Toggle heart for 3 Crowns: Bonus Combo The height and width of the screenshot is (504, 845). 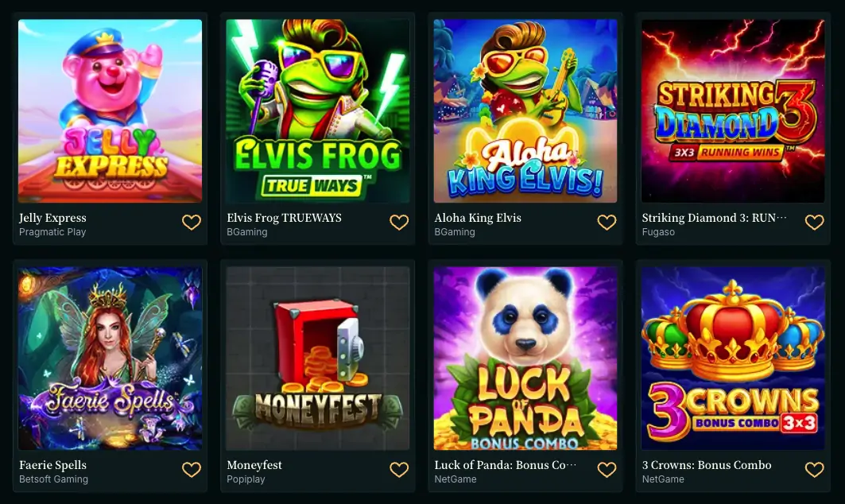tap(814, 470)
